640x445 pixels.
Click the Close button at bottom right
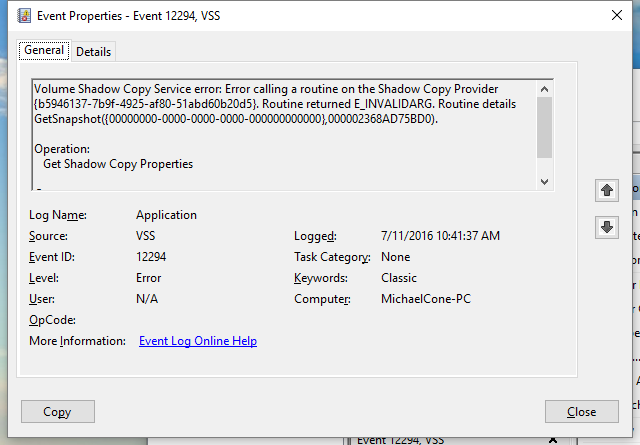point(581,411)
